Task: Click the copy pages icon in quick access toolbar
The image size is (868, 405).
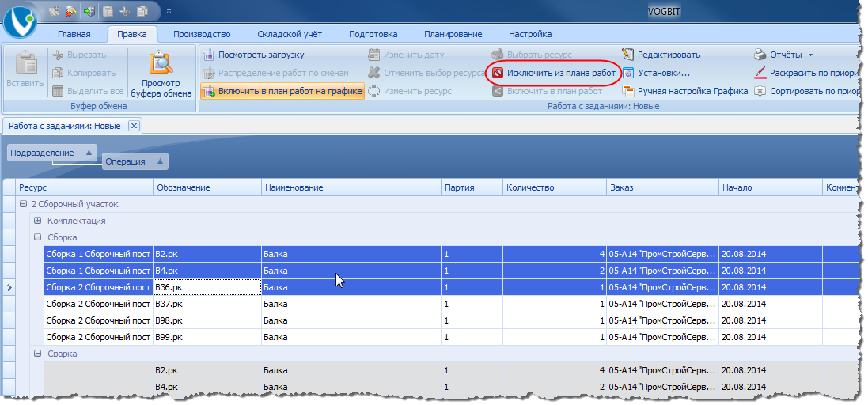Action: pos(142,10)
